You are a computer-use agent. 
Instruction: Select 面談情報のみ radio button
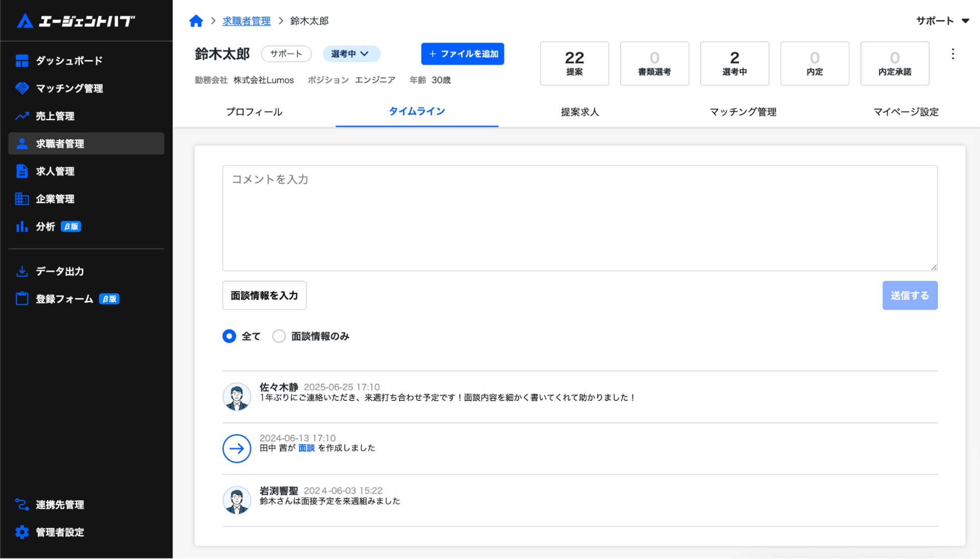click(279, 336)
